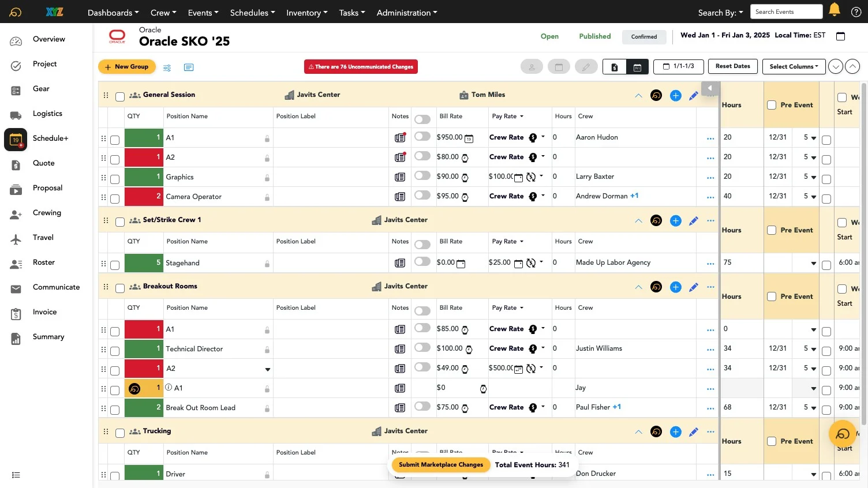868x488 pixels.
Task: Open marketplace icon for Set/Strike Crew 1
Action: point(656,221)
